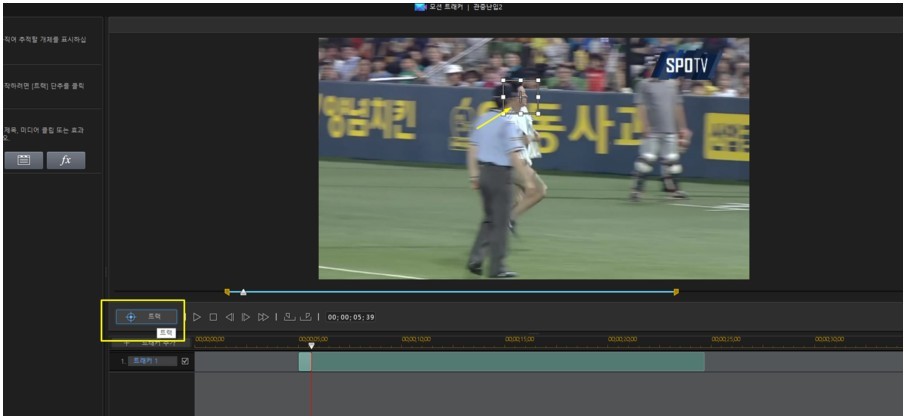Image resolution: width=905 pixels, height=419 pixels.
Task: Toggle the checkbox for Tracker 1
Action: [x=185, y=361]
